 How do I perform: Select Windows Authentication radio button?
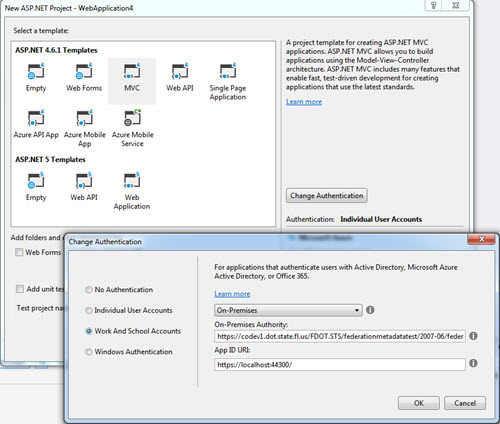pyautogui.click(x=89, y=352)
